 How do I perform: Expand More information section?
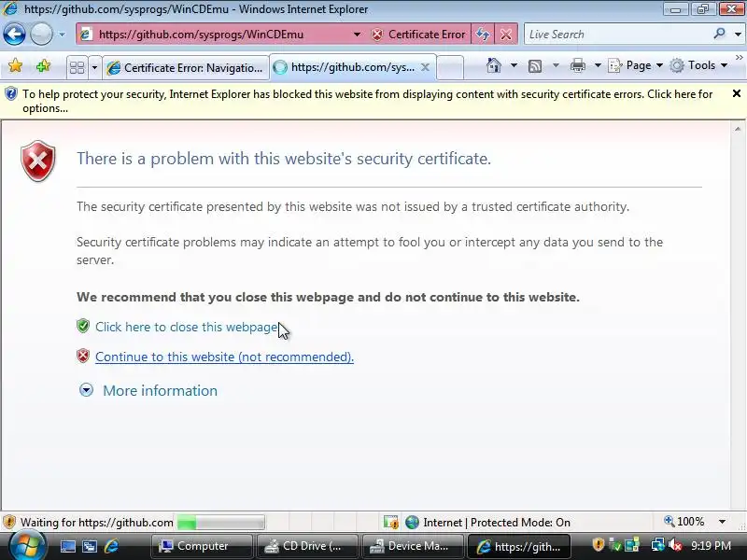point(86,390)
